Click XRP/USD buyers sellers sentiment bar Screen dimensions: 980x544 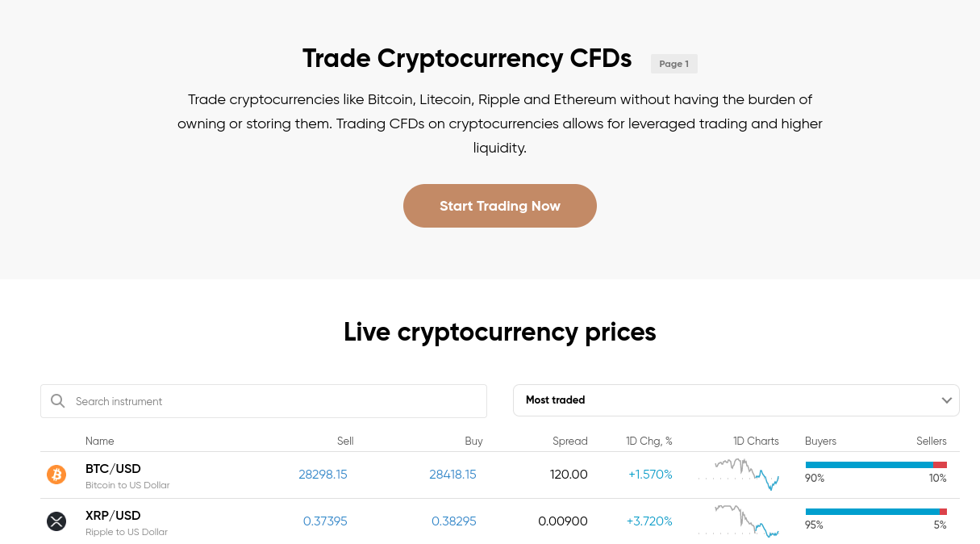point(876,512)
